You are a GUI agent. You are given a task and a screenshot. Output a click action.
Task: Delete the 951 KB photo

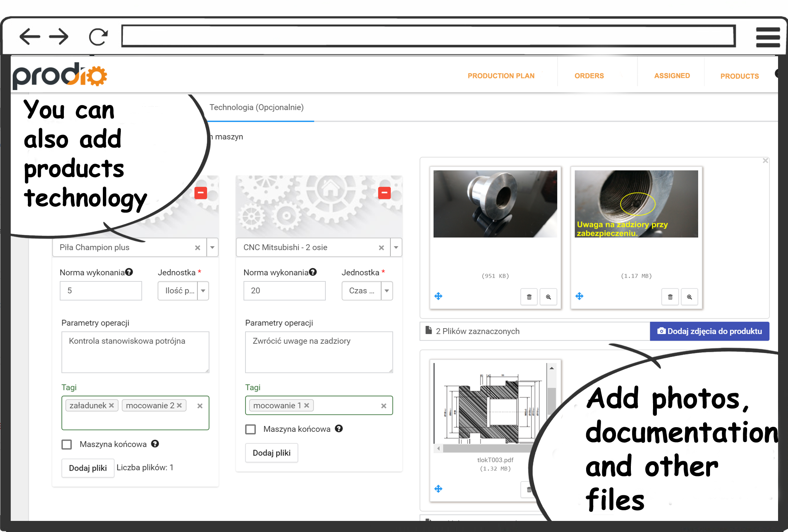click(x=529, y=297)
